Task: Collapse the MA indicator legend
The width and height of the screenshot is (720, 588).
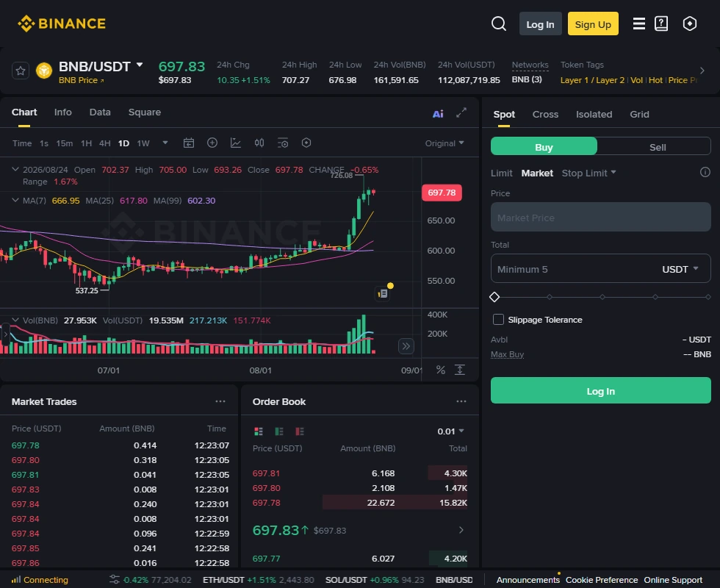Action: pos(15,200)
